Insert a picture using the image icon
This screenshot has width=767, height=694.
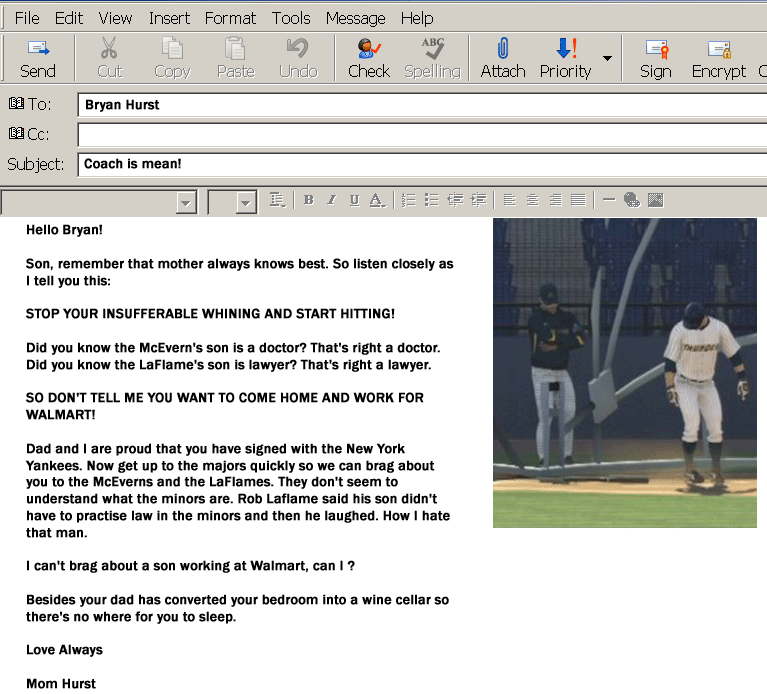(x=656, y=200)
